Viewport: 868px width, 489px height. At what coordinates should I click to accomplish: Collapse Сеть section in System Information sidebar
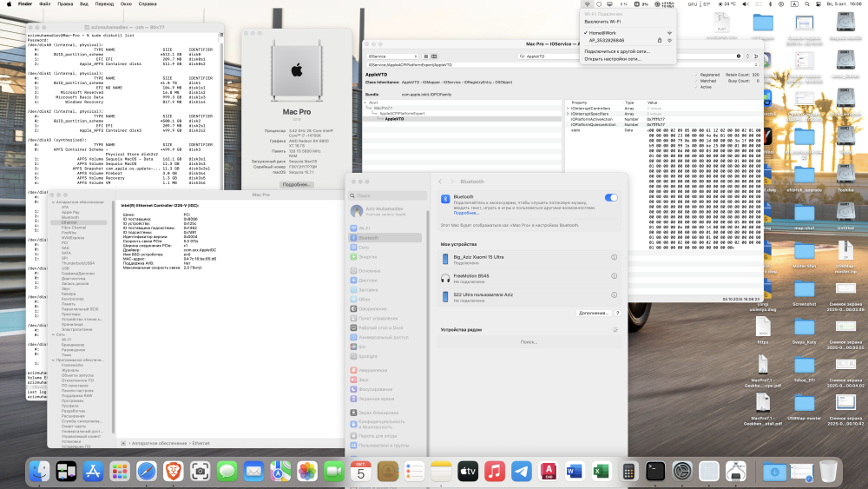[54, 334]
